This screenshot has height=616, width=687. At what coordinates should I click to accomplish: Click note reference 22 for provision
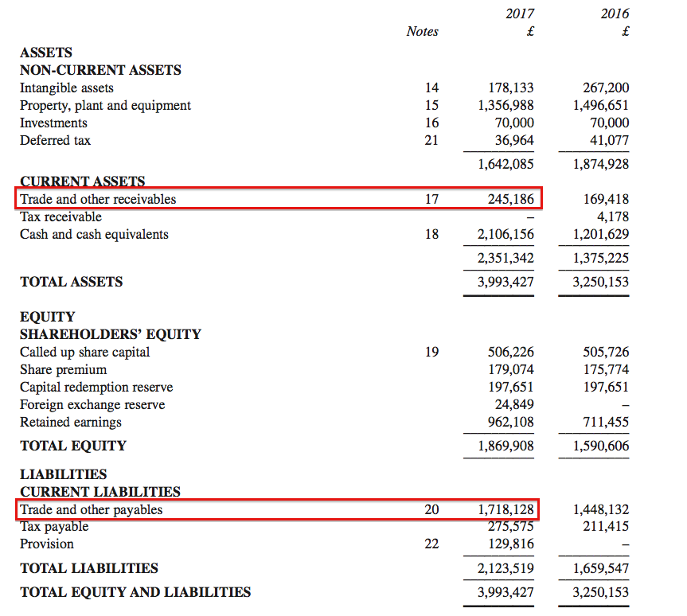point(431,544)
